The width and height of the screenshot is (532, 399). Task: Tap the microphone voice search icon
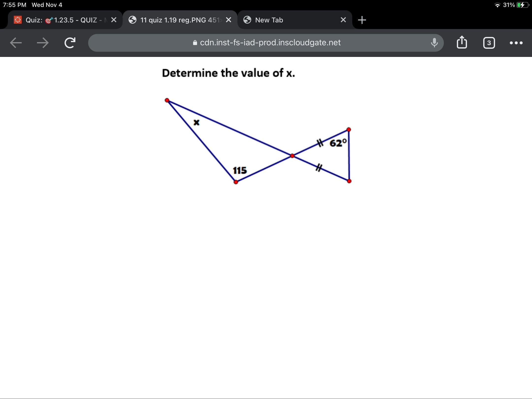[x=434, y=43]
